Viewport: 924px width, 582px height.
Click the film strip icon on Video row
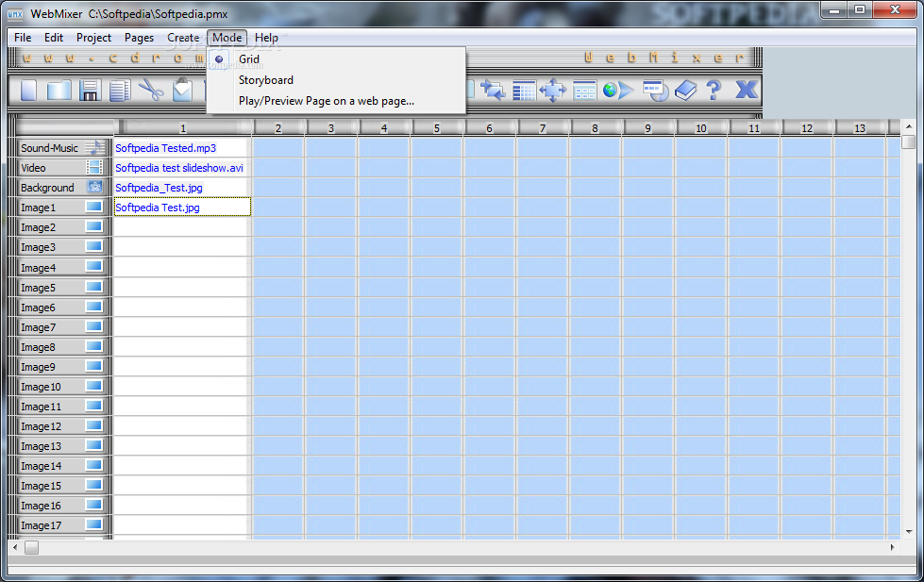(94, 167)
